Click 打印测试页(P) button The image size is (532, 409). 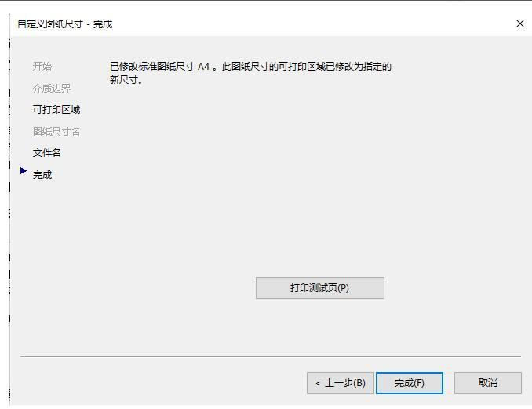point(320,288)
